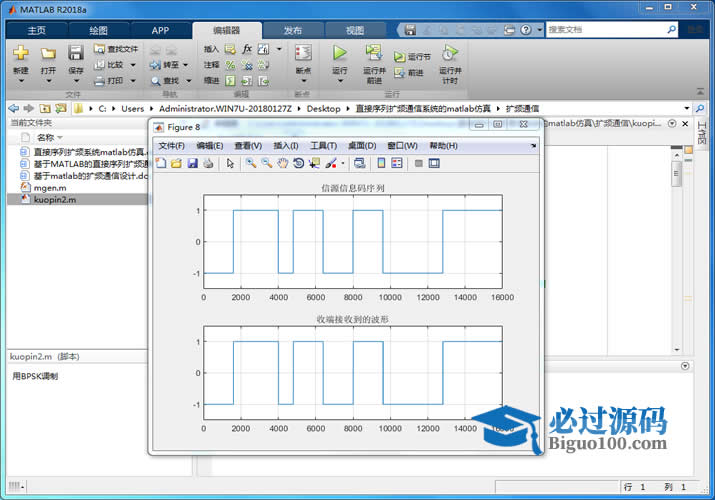Image resolution: width=715 pixels, height=500 pixels.
Task: Go back with the left arrow
Action: coord(14,108)
